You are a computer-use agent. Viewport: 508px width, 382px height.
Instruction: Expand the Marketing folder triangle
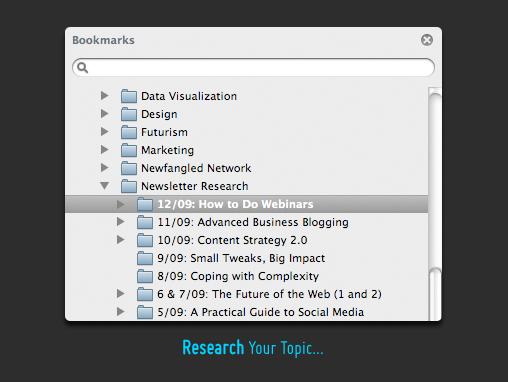click(105, 150)
